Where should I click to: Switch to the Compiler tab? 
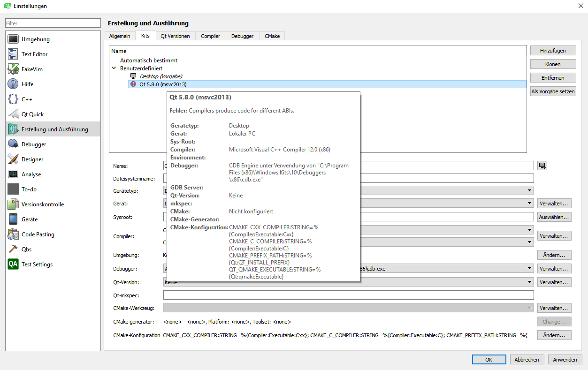(x=210, y=36)
